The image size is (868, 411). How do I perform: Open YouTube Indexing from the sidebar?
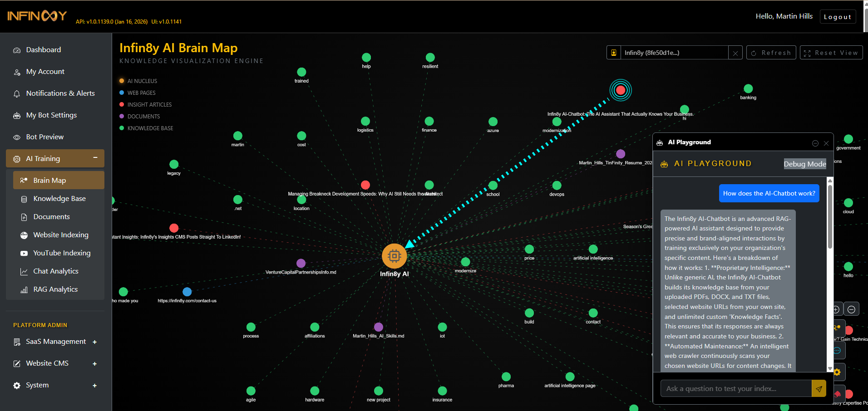point(62,253)
